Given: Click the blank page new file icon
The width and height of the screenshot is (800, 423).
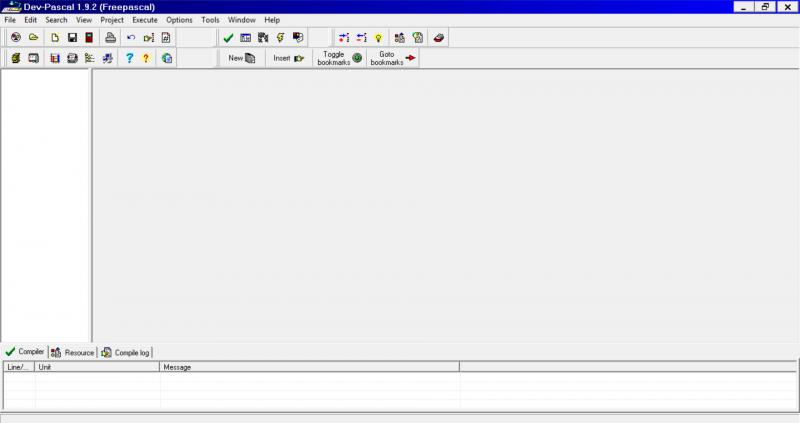Looking at the screenshot, I should click(55, 38).
